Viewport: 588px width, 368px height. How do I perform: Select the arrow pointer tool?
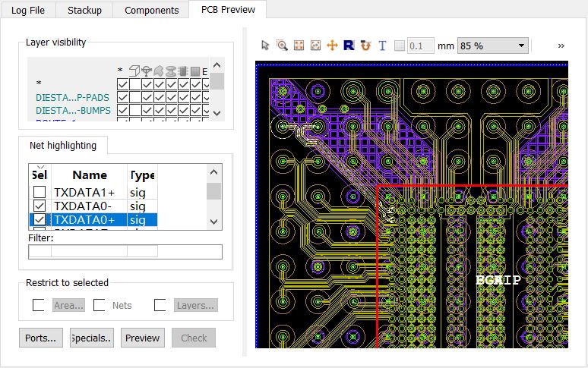[265, 46]
